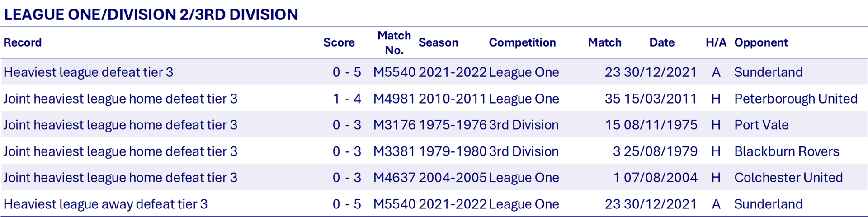Select the Blackburn Rovers opponent cell
Screen dimensions: 868x217
[787, 151]
